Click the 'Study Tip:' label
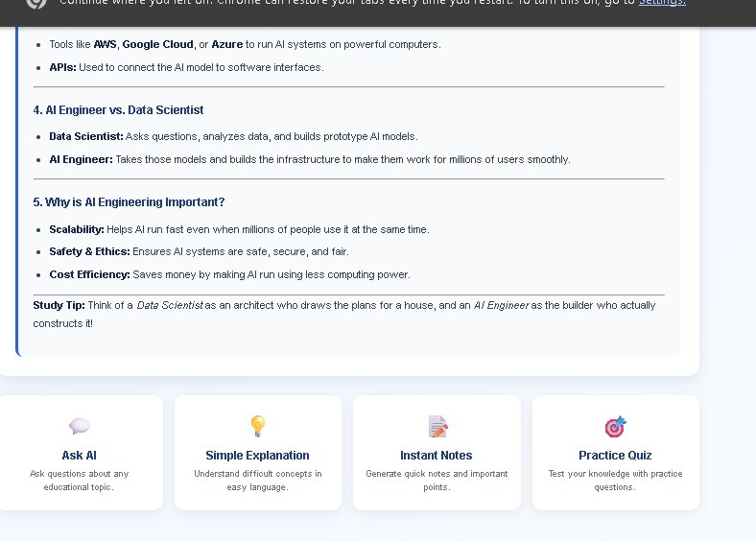This screenshot has height=541, width=756. (59, 305)
